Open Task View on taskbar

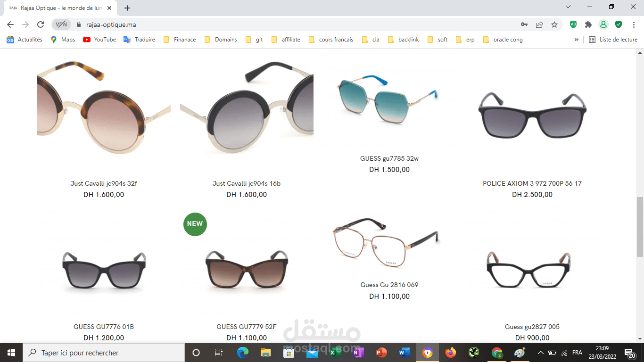coord(219,353)
